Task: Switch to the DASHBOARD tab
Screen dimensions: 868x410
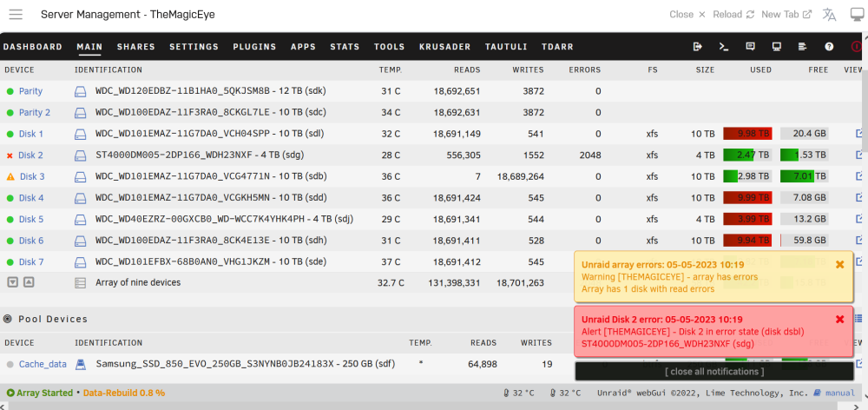Action: [33, 47]
